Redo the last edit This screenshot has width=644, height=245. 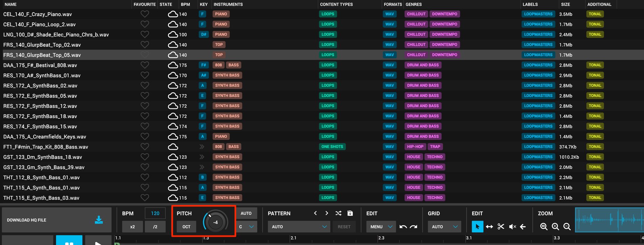pyautogui.click(x=414, y=227)
